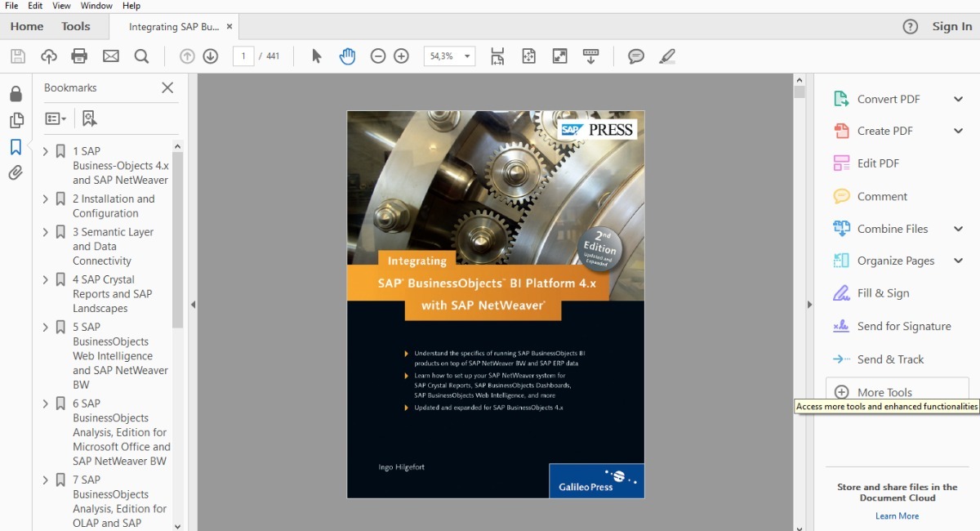
Task: Click Sign In
Action: pyautogui.click(x=952, y=26)
